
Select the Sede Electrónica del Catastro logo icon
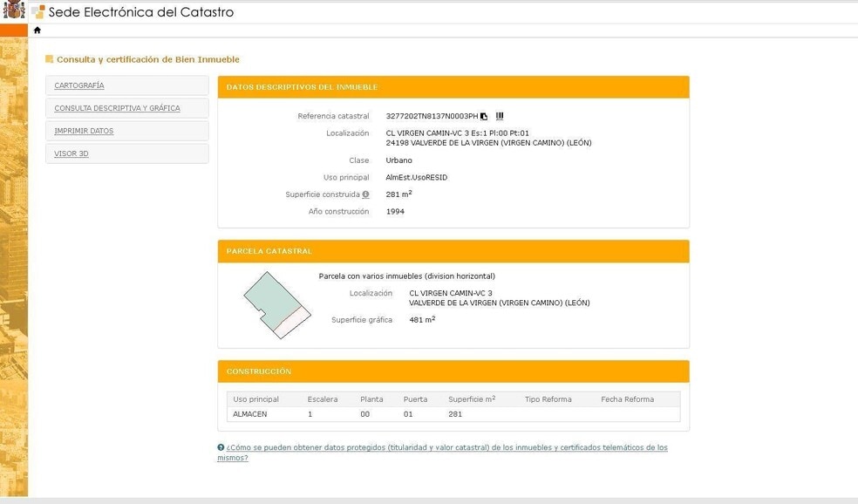coord(36,11)
